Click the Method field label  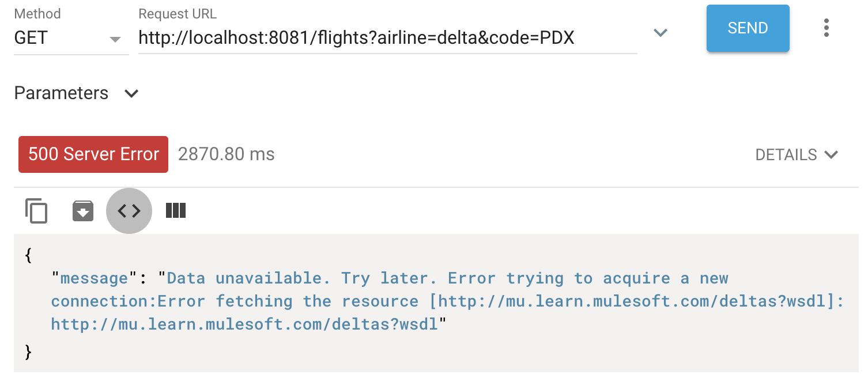tap(37, 14)
